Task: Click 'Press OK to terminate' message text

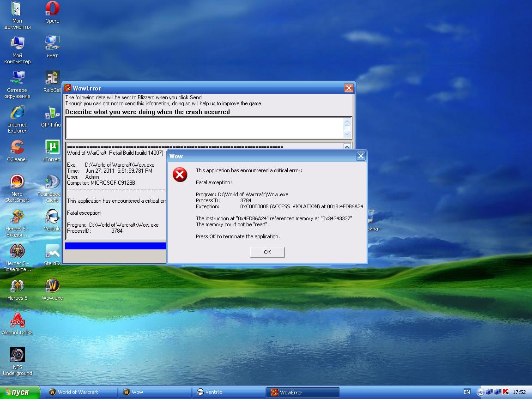Action: click(238, 236)
